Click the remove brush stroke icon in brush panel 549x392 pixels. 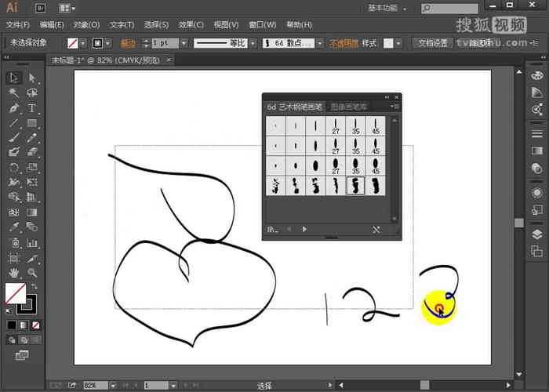[376, 230]
